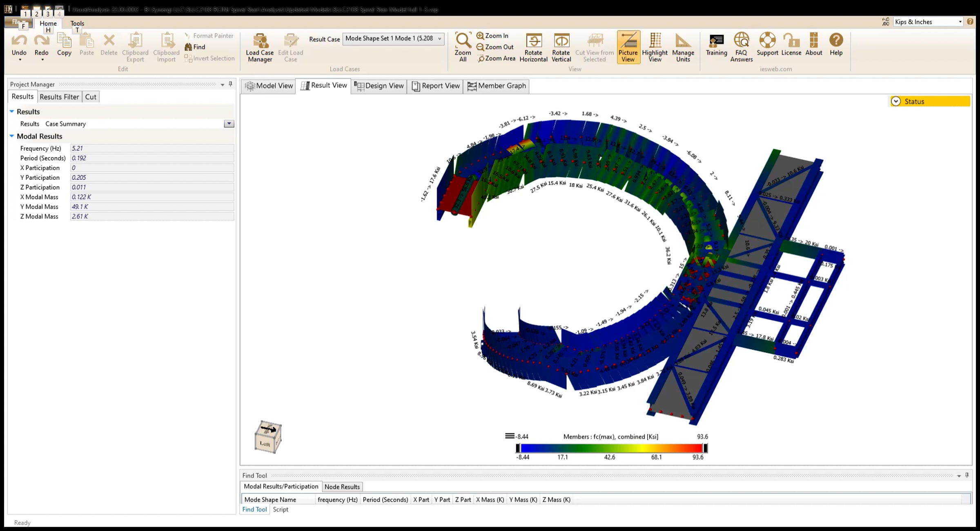This screenshot has width=980, height=531.
Task: Click the Zoom All magnifier icon
Action: pos(463,40)
